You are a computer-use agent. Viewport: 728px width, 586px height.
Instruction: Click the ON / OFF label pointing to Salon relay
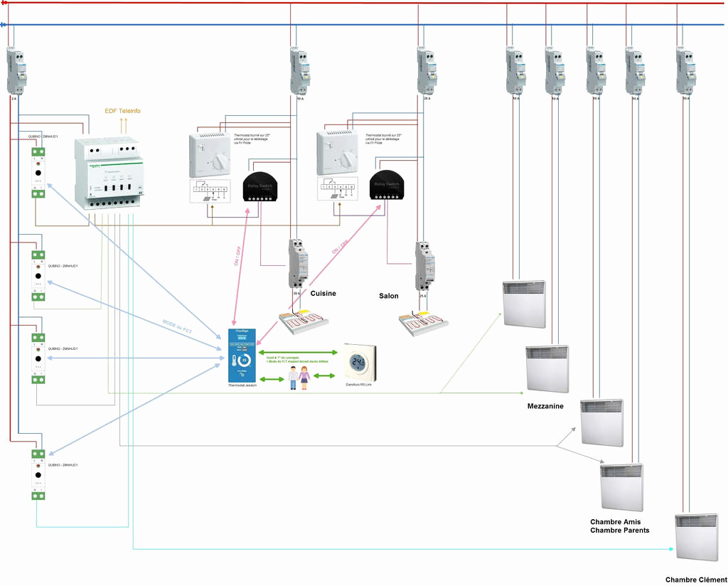[340, 247]
